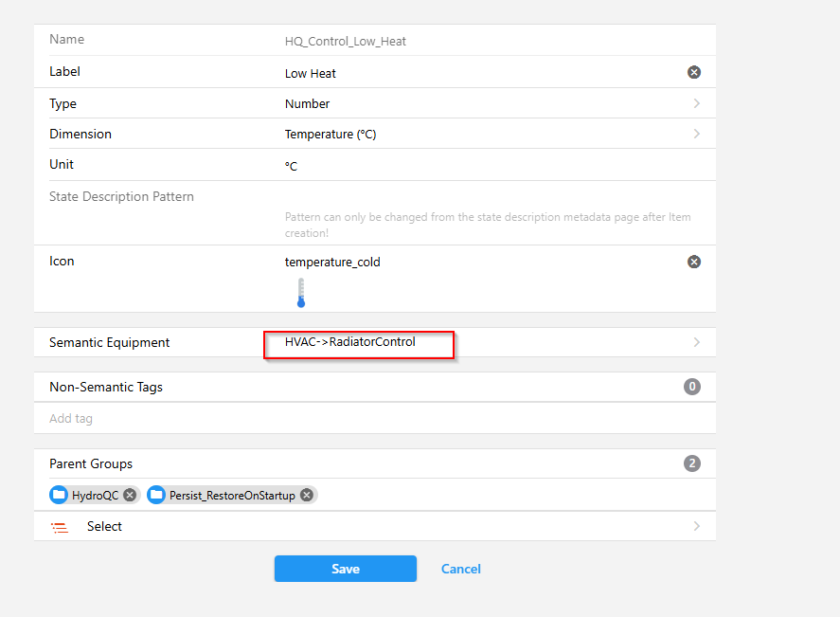This screenshot has width=840, height=617.
Task: Click the red list icon beside Select
Action: pos(60,527)
